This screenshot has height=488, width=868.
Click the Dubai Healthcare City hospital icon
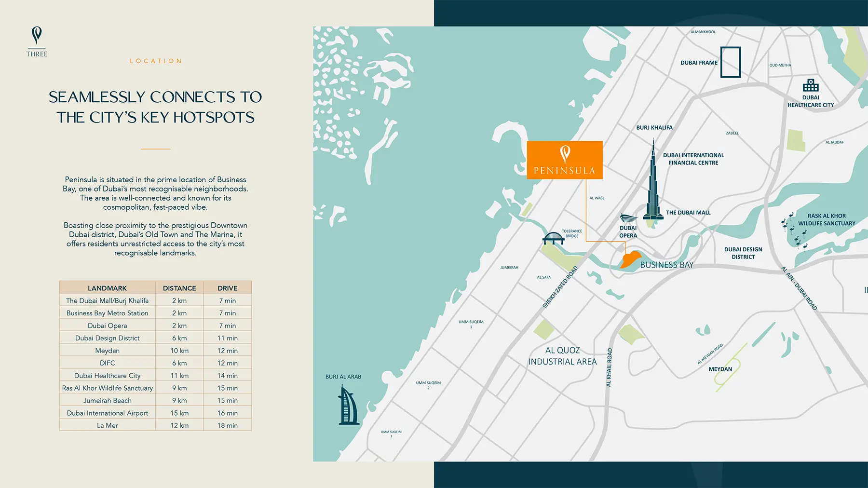[811, 86]
